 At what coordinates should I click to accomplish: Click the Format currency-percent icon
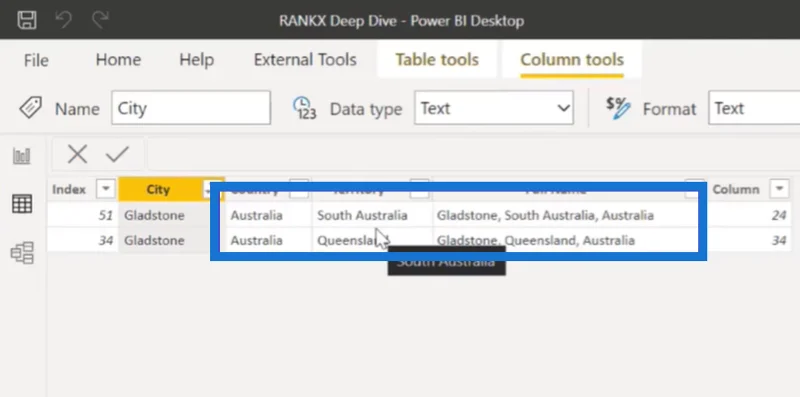(x=618, y=108)
